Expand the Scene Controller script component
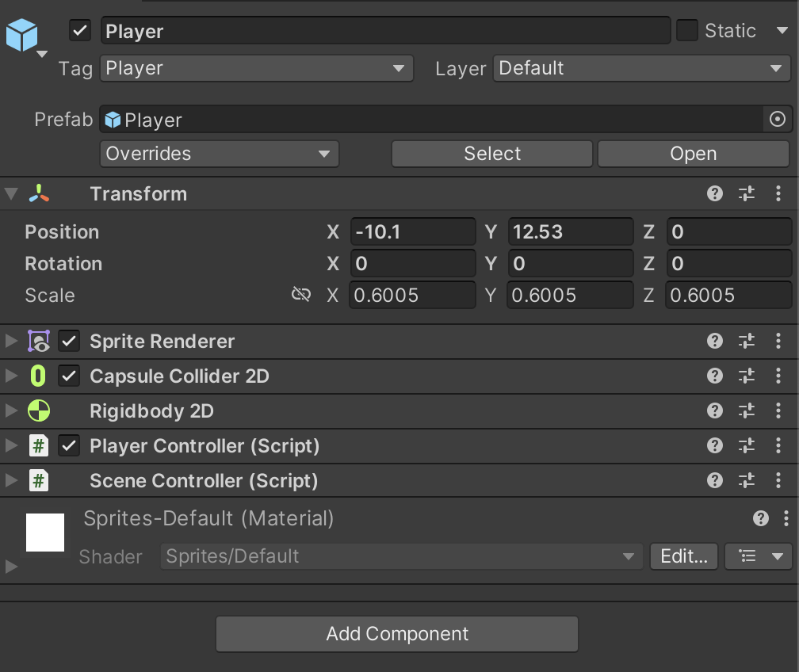Screen dimensions: 799x672 click(x=10, y=480)
